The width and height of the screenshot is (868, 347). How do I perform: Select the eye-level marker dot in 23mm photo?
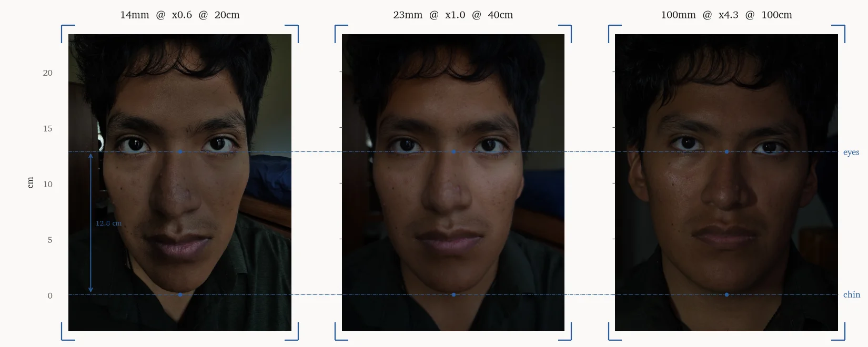tap(453, 151)
